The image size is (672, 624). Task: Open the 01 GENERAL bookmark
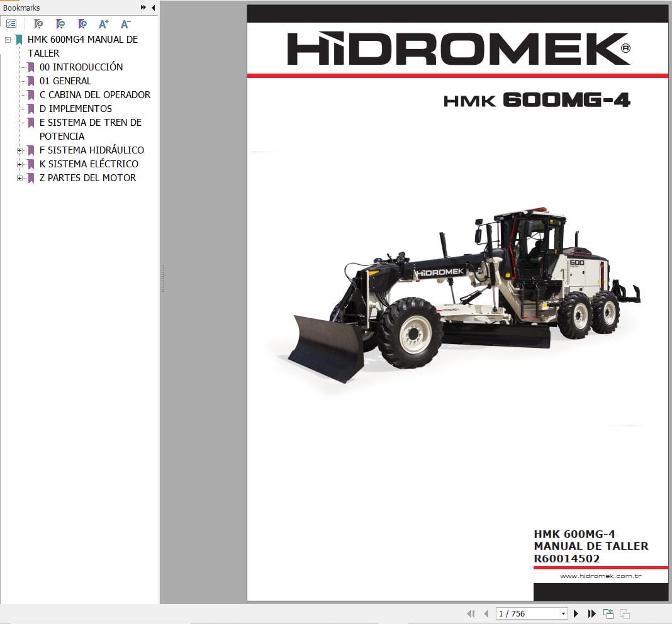coord(65,81)
